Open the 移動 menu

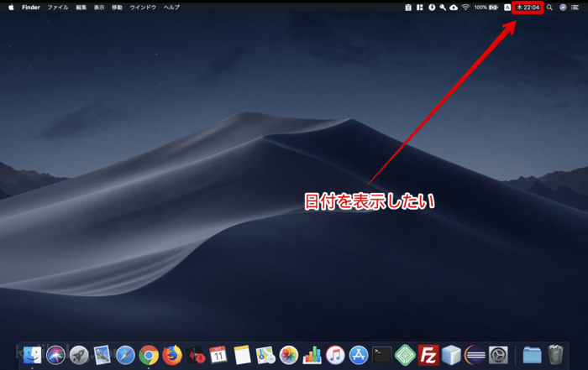click(x=117, y=7)
